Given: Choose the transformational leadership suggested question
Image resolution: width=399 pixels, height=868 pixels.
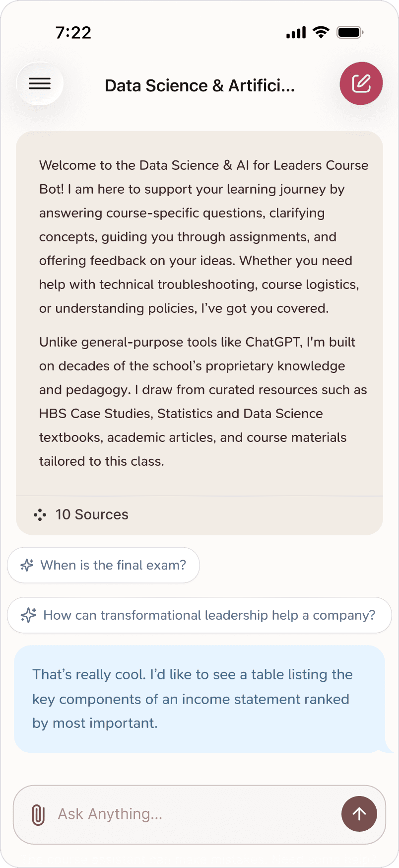Looking at the screenshot, I should click(x=209, y=615).
